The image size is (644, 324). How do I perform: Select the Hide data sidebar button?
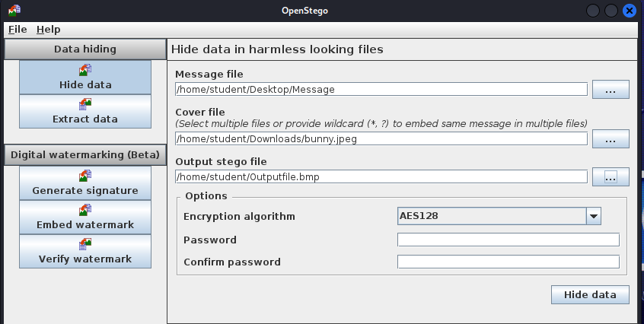point(85,78)
